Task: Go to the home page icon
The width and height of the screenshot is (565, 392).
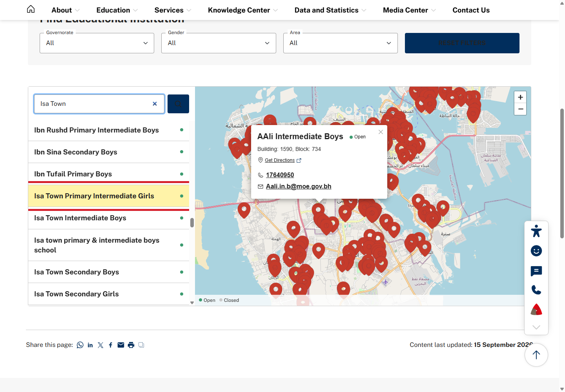Action: click(31, 9)
